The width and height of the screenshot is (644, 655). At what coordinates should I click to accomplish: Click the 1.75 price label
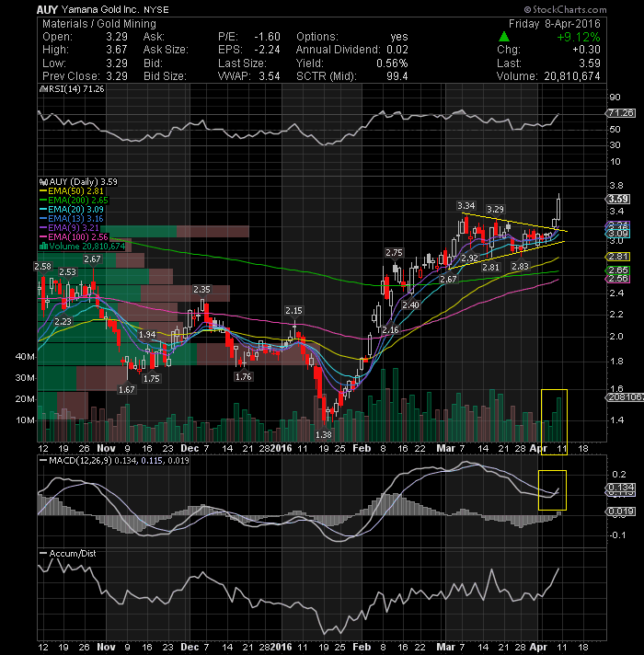point(151,378)
